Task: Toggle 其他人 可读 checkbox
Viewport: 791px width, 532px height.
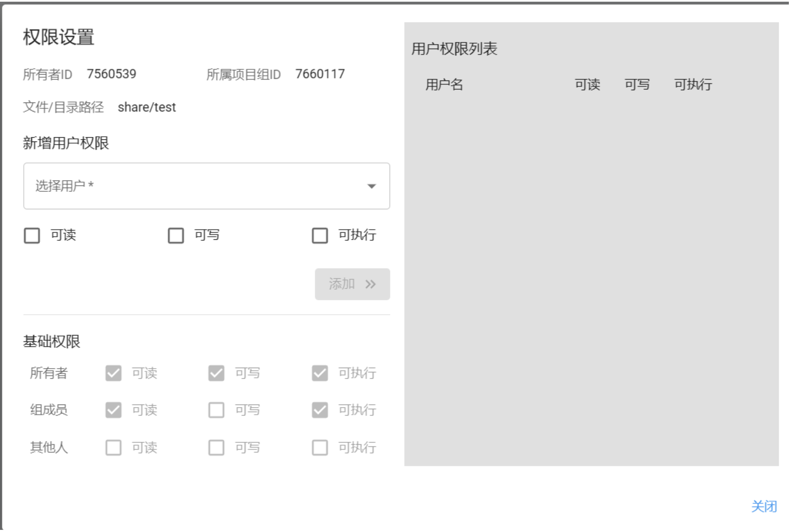Action: [113, 447]
